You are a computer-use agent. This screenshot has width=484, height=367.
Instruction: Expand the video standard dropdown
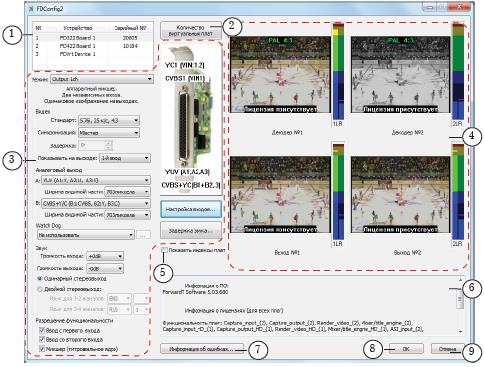pos(109,120)
